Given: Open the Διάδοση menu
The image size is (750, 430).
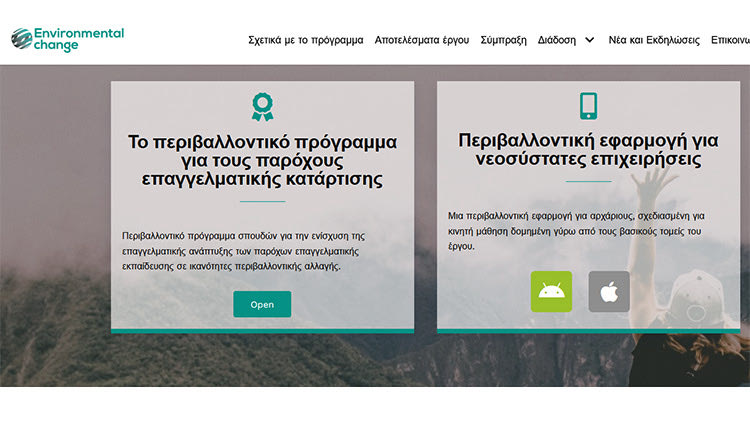Looking at the screenshot, I should 557,40.
